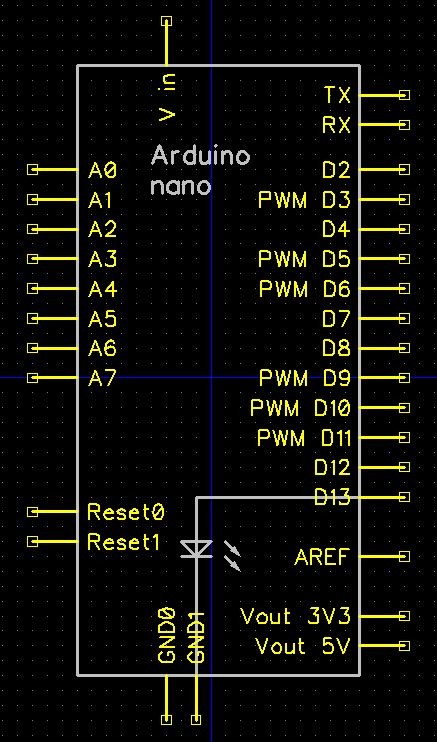Click the D13 pin label

coord(333,497)
